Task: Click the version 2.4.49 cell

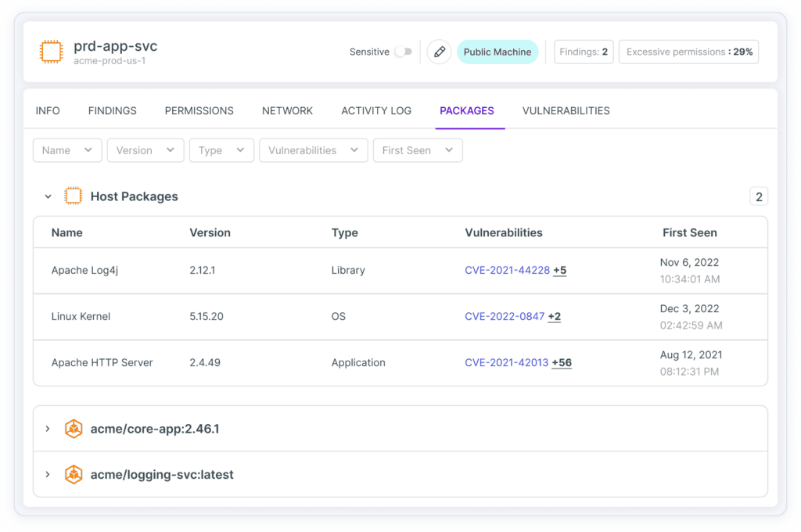Action: click(x=205, y=362)
